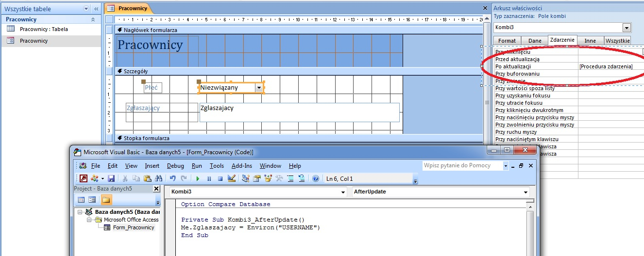Viewport: 644px width, 256px height.
Task: Click the Paste clipboard icon
Action: click(x=147, y=178)
